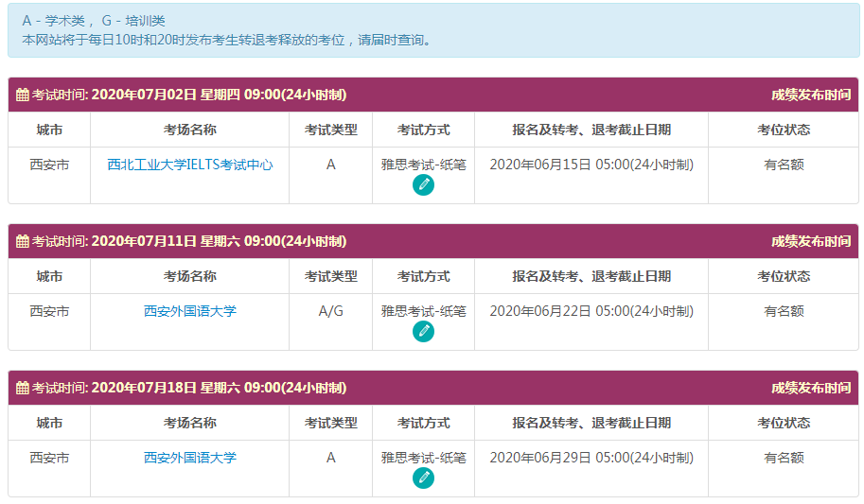Click 西安市 in the 西北工业大学 row

click(49, 165)
